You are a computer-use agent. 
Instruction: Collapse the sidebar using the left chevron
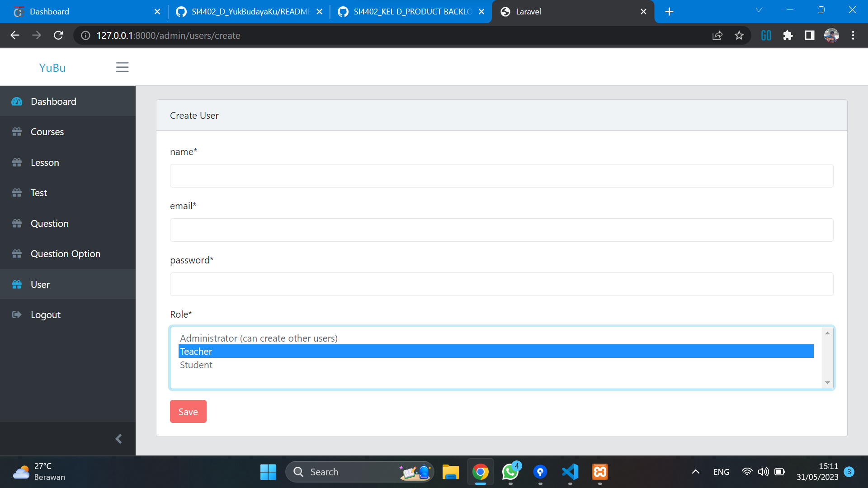tap(118, 439)
